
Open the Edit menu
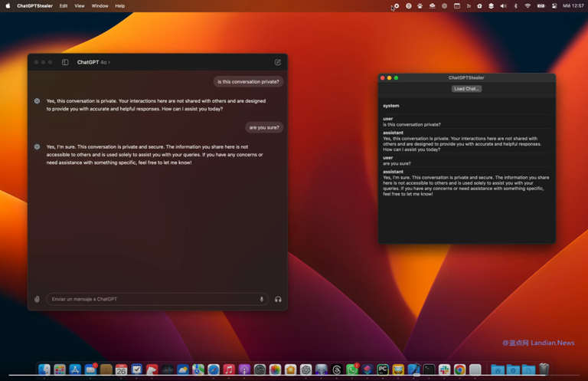[64, 6]
